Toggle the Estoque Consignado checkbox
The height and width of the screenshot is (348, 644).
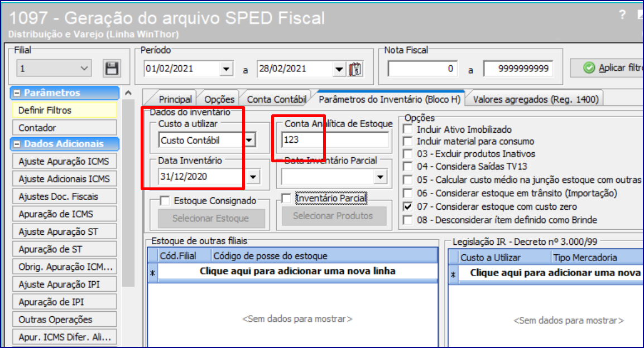pyautogui.click(x=165, y=201)
